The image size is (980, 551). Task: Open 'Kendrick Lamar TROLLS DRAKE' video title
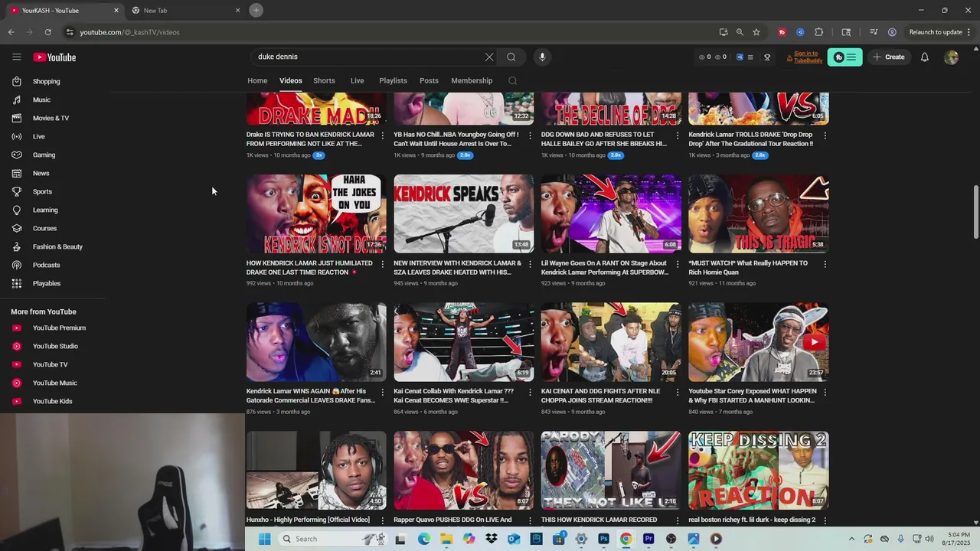tap(751, 139)
